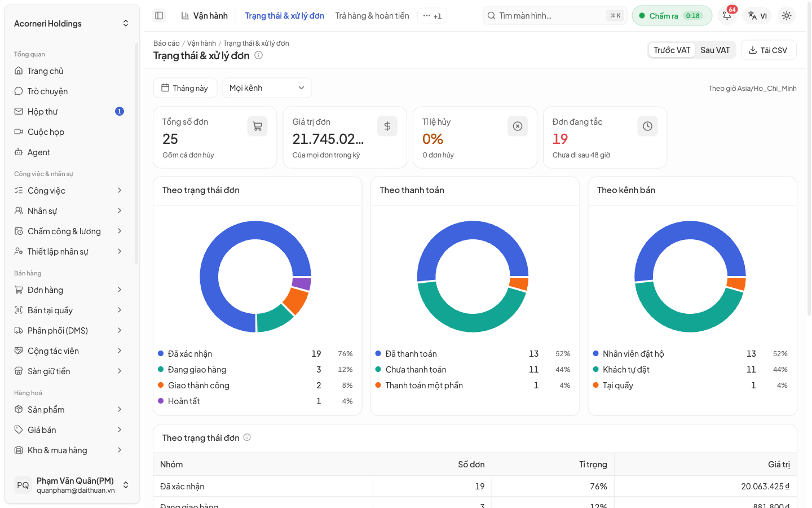Screen dimensions: 812x508
Task: Click the info icon next to the table heading
Action: coord(247,437)
